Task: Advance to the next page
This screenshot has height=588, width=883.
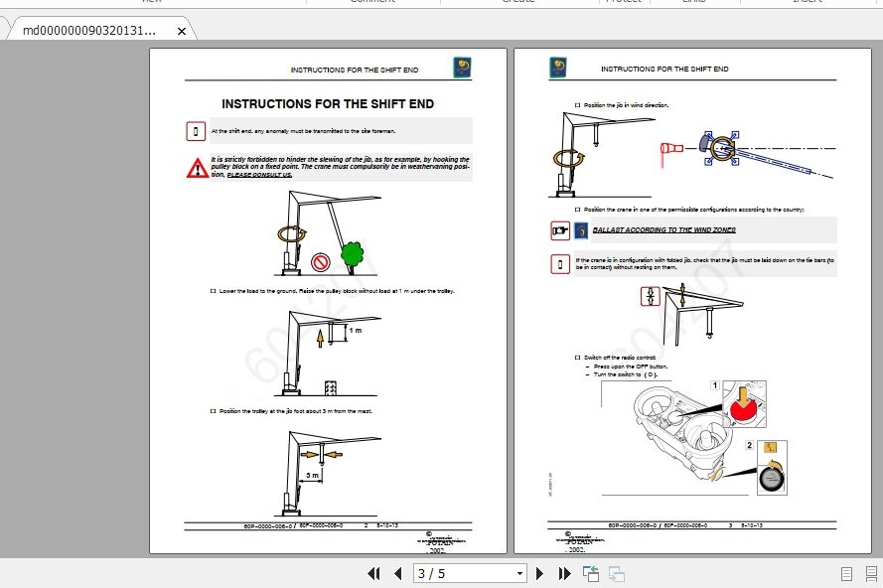Action: coord(539,573)
